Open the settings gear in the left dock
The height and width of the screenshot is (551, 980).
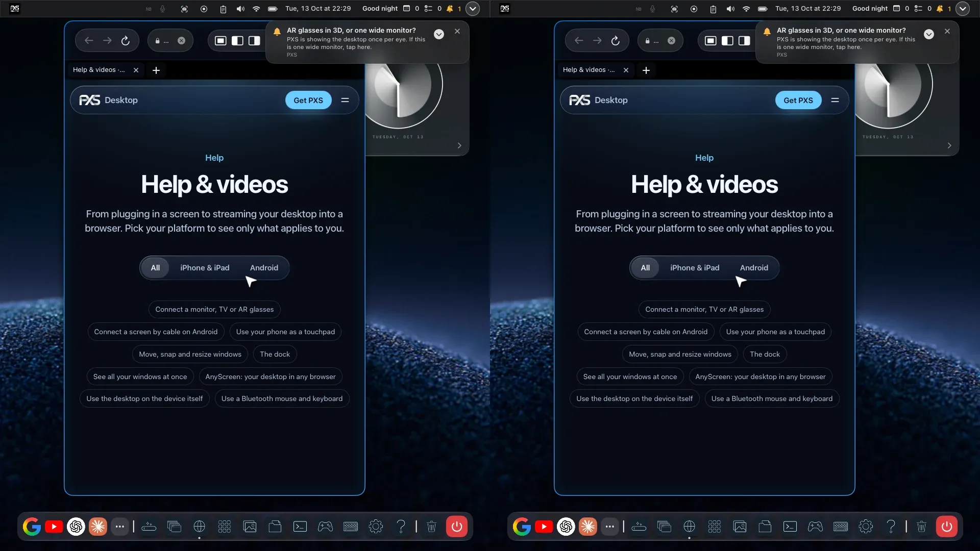pos(376,527)
